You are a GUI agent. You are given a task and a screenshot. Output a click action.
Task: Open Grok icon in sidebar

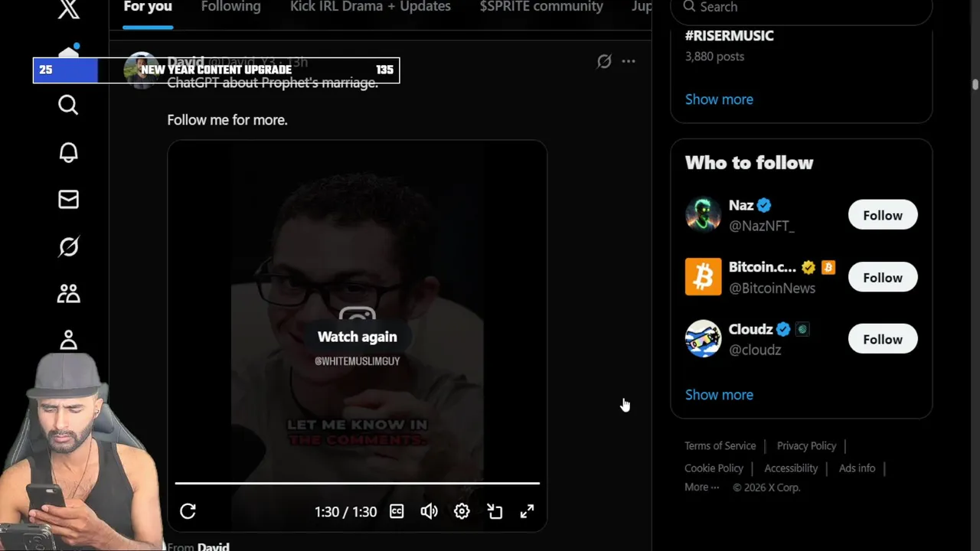point(68,246)
